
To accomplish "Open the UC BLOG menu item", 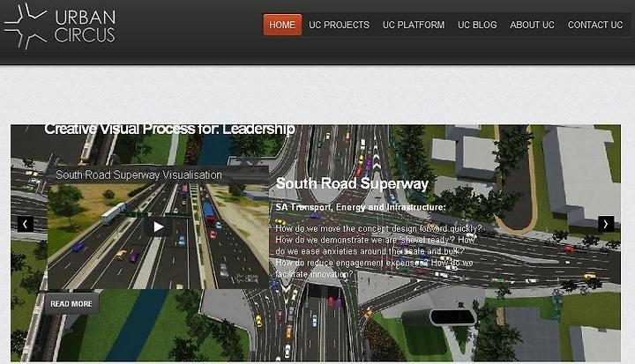I will [477, 25].
